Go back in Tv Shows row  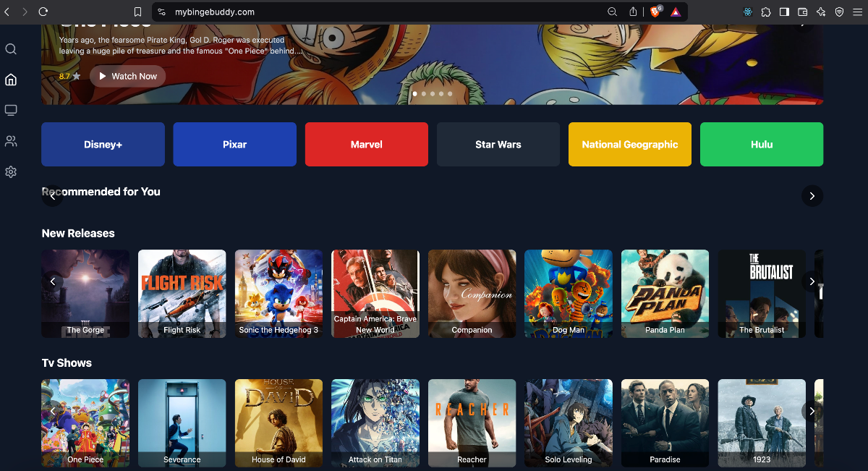click(x=52, y=411)
